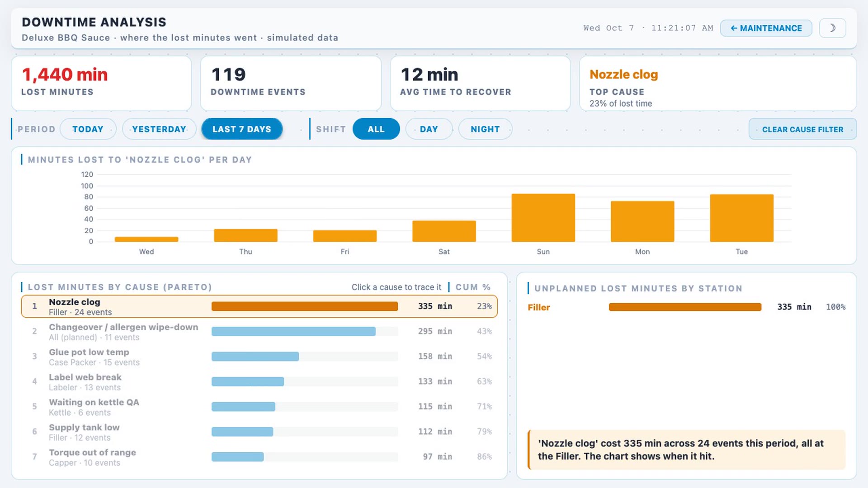Click the Nozzle clog summary note
868x488 pixels.
click(686, 450)
